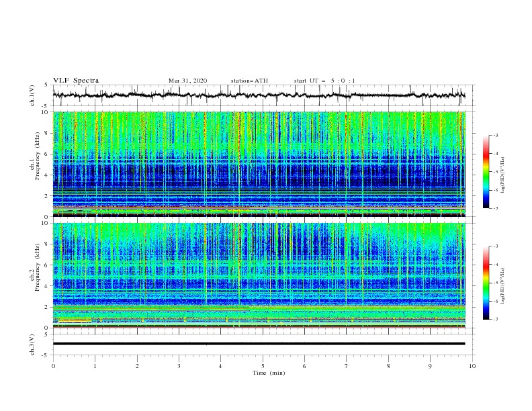
Task: Click the ch.2 "Frequency (kHz)" axis label
Action: pos(37,267)
